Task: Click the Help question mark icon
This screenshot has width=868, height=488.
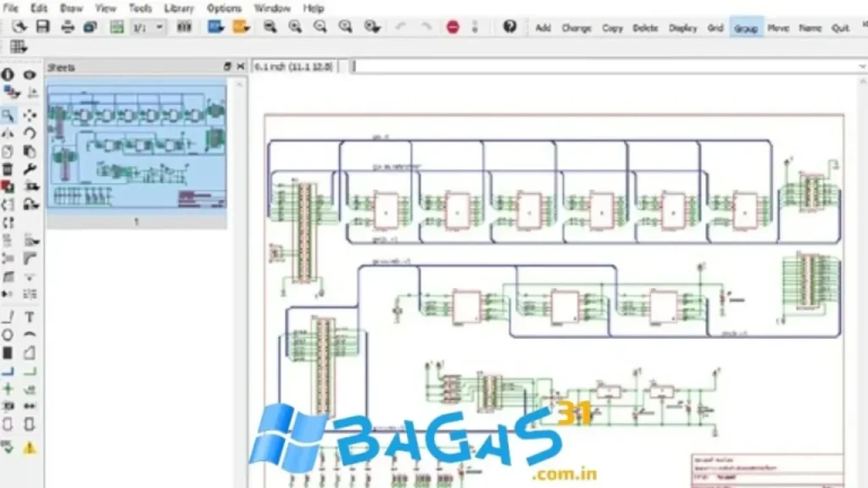Action: pyautogui.click(x=509, y=26)
